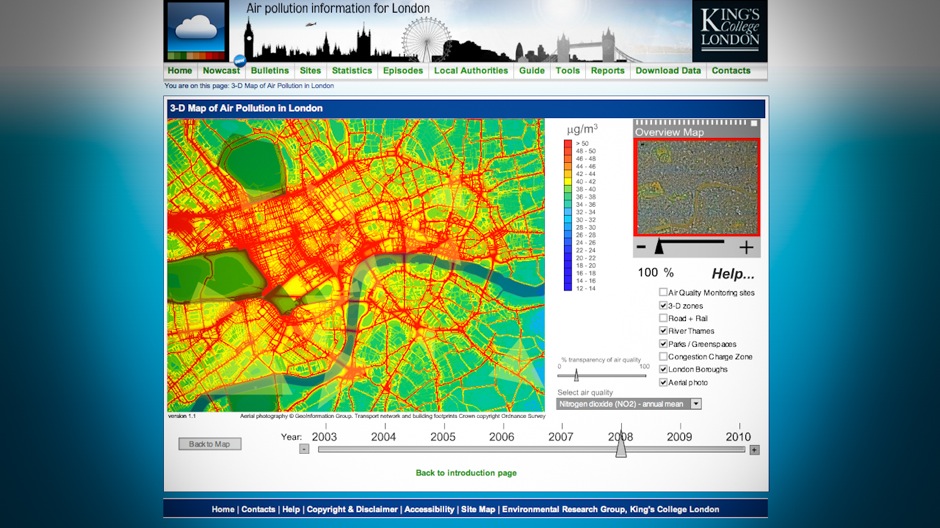Zoom out with overview map minus icon
940x528 pixels.
[641, 247]
